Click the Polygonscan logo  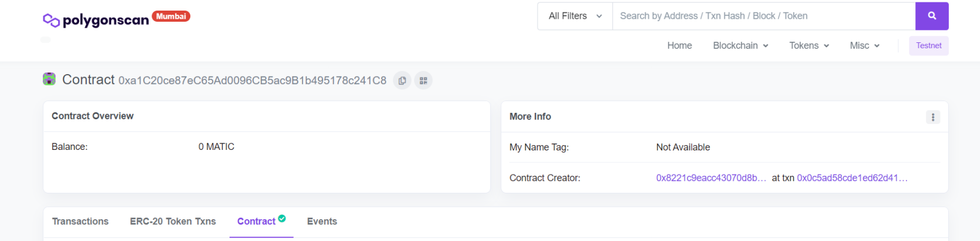click(96, 20)
